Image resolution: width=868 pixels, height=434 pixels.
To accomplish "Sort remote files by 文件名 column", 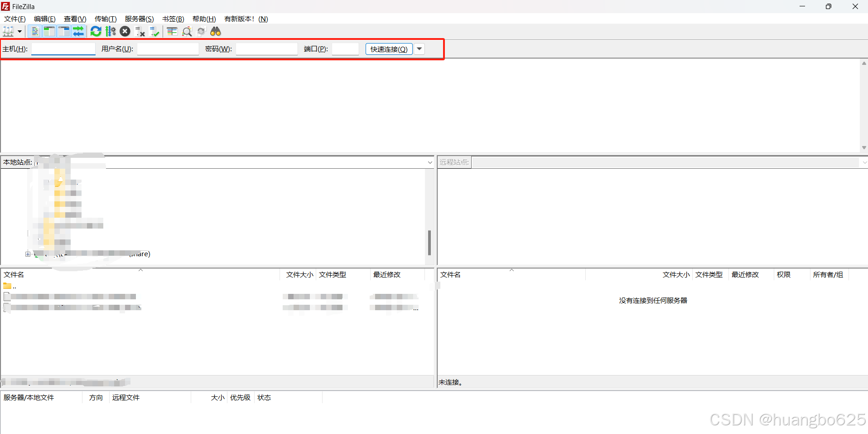I will [511, 275].
